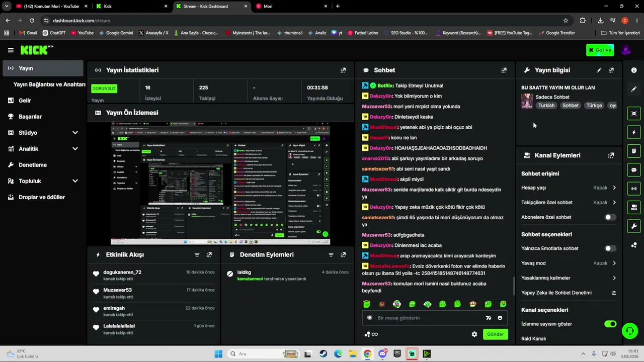644x362 pixels.
Task: Open the Başarılar sidebar item
Action: tap(43, 117)
